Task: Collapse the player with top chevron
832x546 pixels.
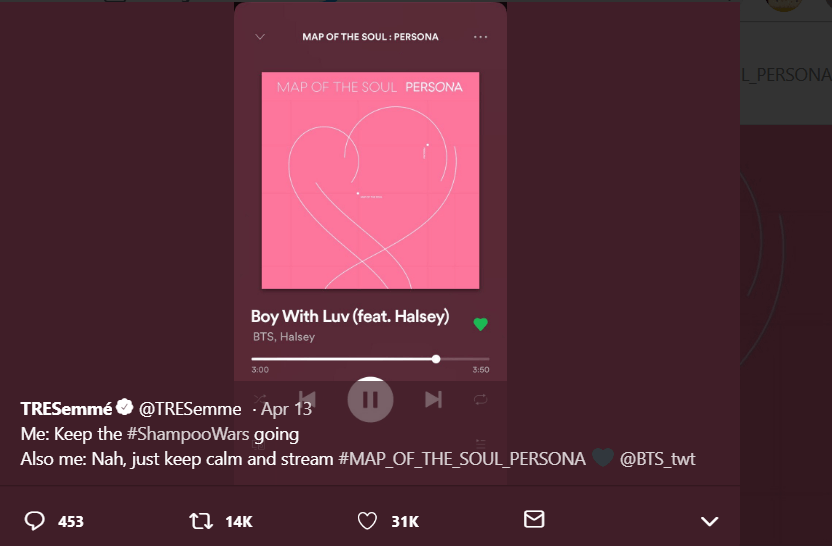Action: coord(260,37)
